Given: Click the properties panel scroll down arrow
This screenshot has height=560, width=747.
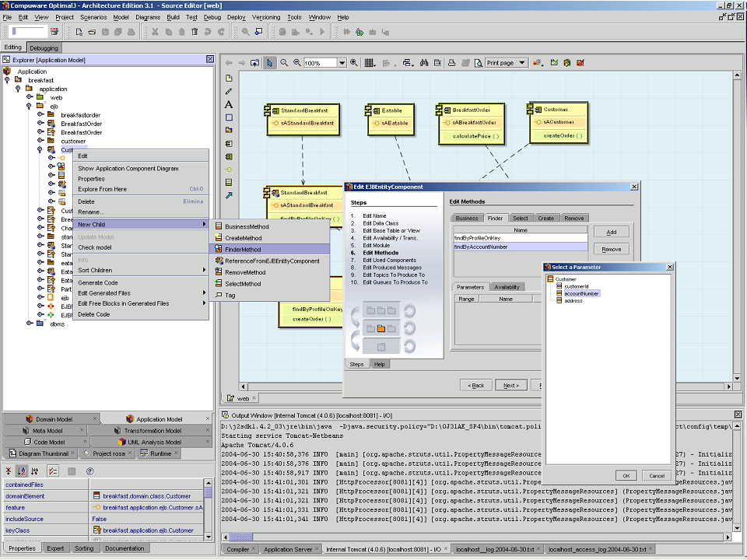Looking at the screenshot, I should click(x=209, y=537).
